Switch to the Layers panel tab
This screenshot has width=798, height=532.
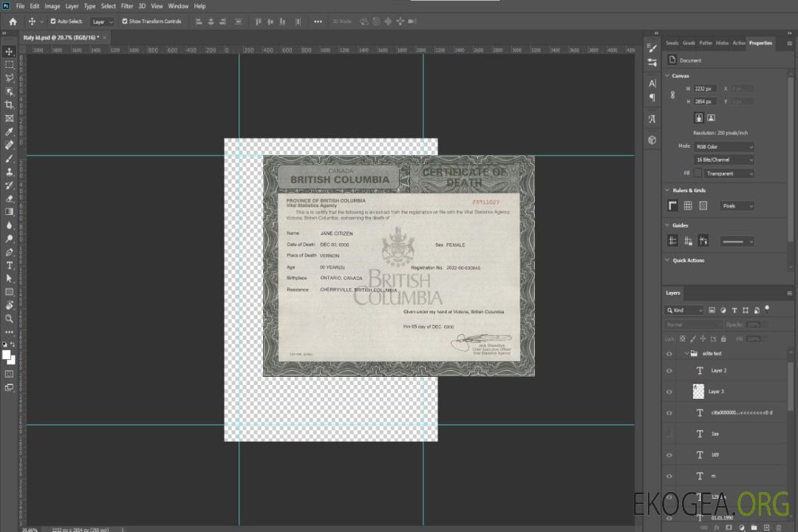(x=673, y=293)
